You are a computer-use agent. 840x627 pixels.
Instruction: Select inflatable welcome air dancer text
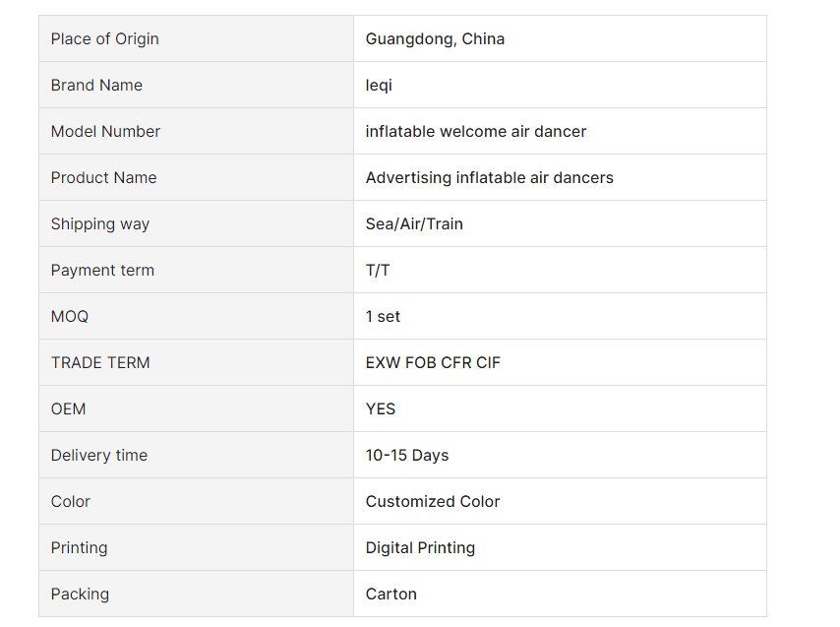pyautogui.click(x=476, y=131)
